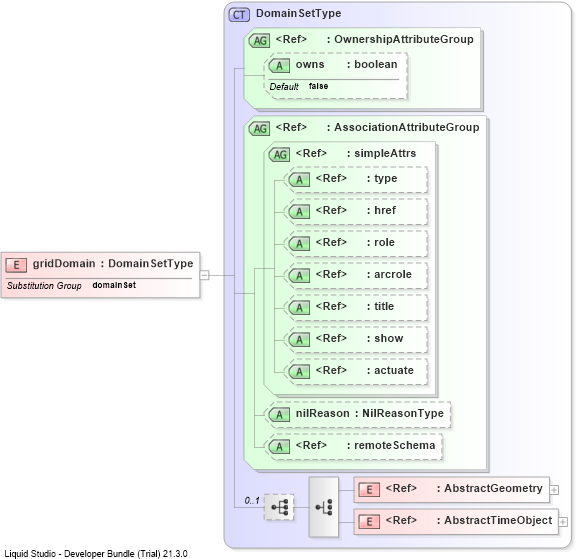Click the A icon of actuate attribute
Viewport: 576px width, 559px height.
pos(299,371)
